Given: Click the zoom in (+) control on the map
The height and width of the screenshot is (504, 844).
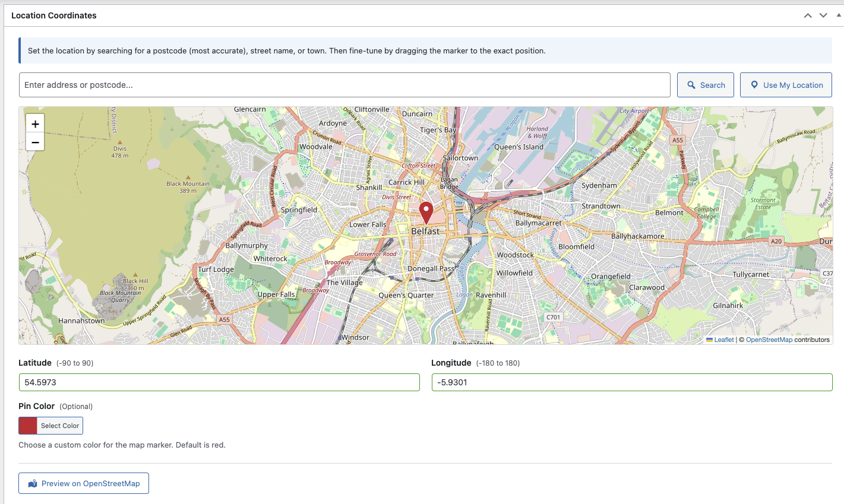Looking at the screenshot, I should pyautogui.click(x=35, y=123).
